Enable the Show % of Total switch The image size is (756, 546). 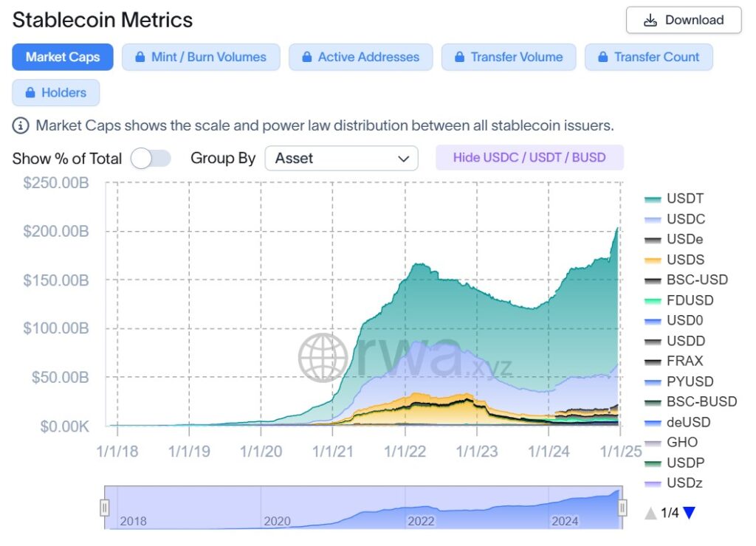(150, 159)
